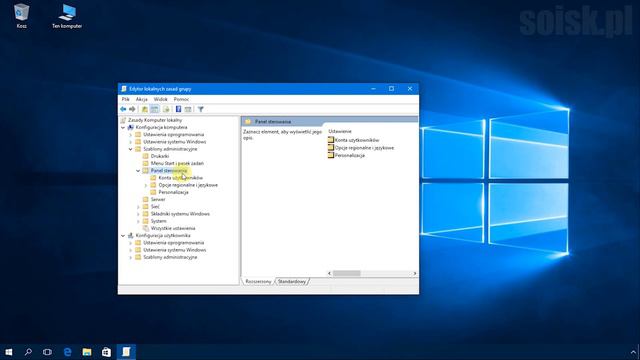Viewport: 640px width, 360px height.
Task: Collapse Szablony administracyjne under computer configuration
Action: point(131,149)
